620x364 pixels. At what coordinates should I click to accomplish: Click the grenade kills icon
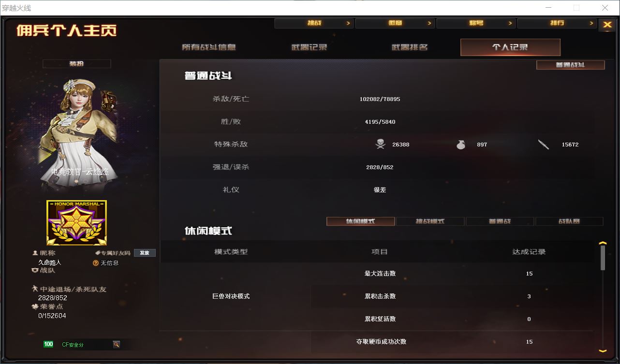(x=460, y=144)
